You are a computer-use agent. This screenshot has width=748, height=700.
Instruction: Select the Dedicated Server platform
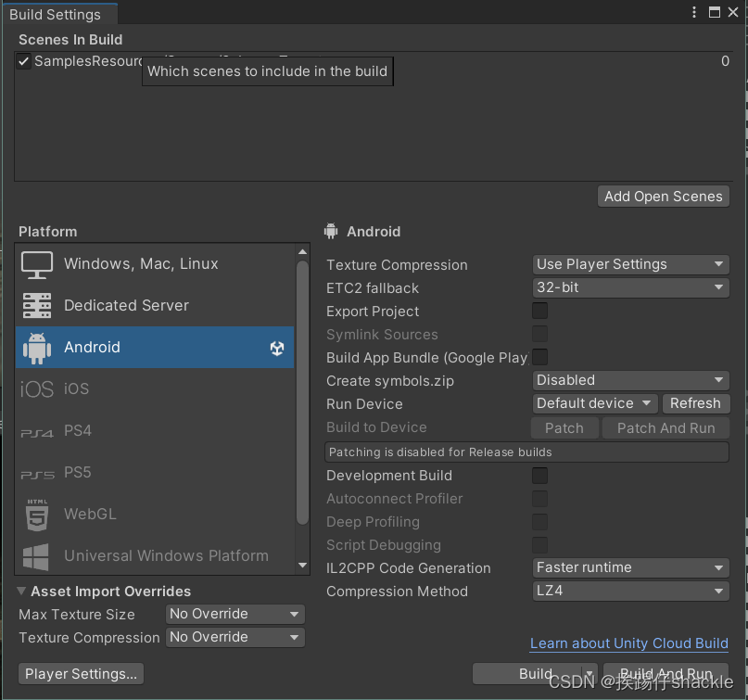pyautogui.click(x=155, y=306)
